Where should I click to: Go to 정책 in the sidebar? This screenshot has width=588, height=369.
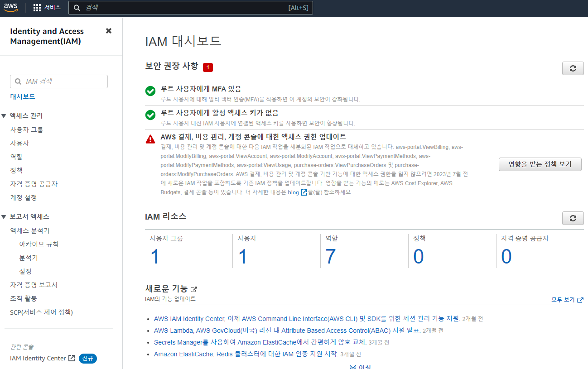[x=16, y=170]
